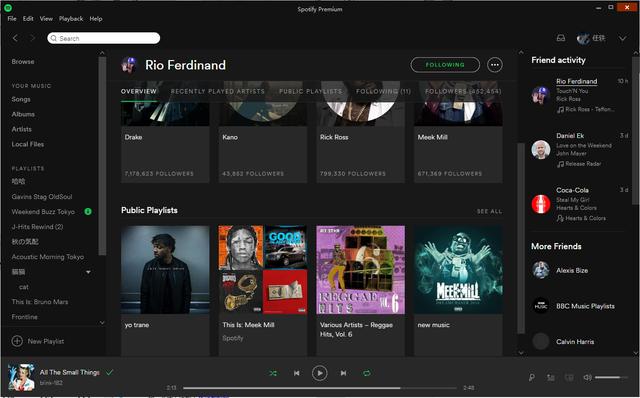This screenshot has height=398, width=640.
Task: Open the new music playlist cover
Action: (458, 270)
